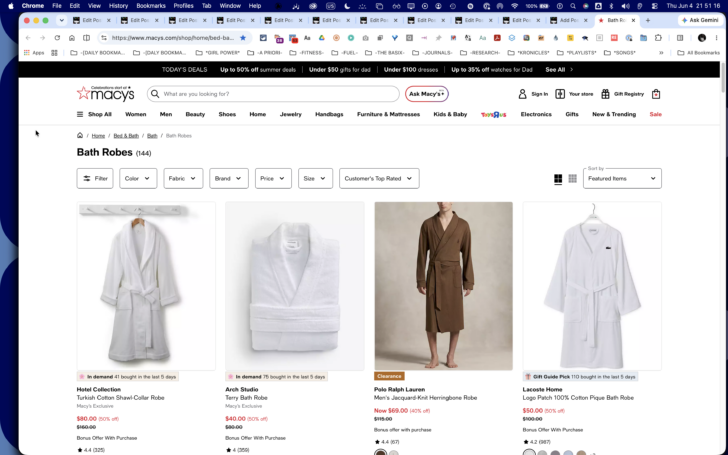Open the Sort by Featured Items dropdown

pyautogui.click(x=622, y=178)
